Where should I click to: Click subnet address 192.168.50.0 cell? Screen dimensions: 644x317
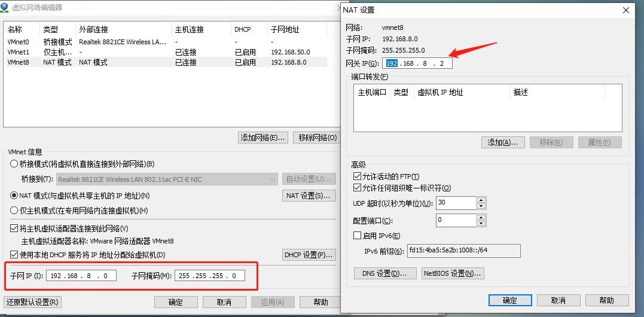pyautogui.click(x=291, y=52)
